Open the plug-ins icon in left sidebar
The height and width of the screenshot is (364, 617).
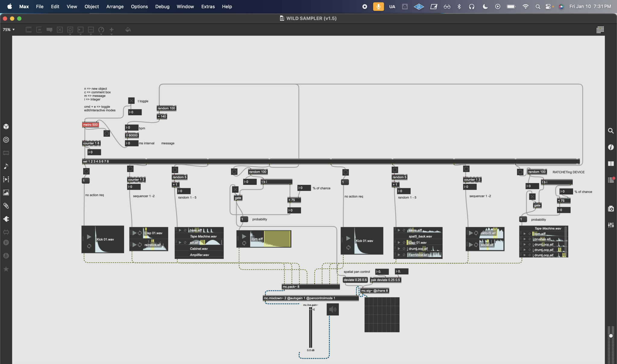(x=6, y=219)
